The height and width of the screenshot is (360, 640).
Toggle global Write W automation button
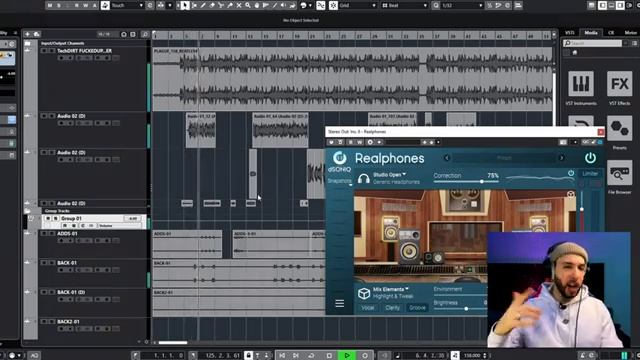pyautogui.click(x=86, y=5)
